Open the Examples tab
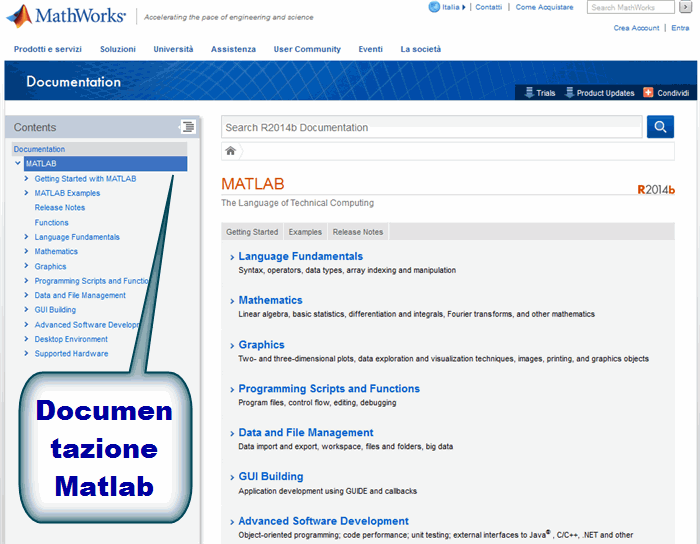Screen dimensions: 700x544 [x=305, y=232]
